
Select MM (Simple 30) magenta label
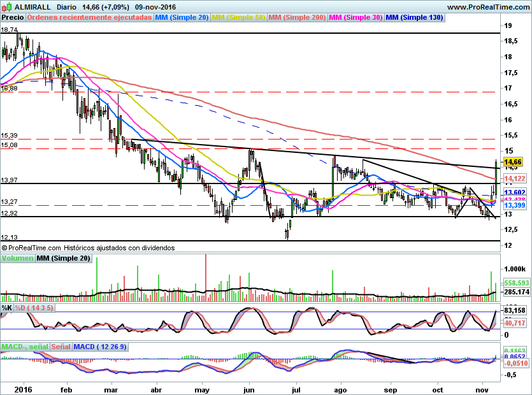[356, 17]
